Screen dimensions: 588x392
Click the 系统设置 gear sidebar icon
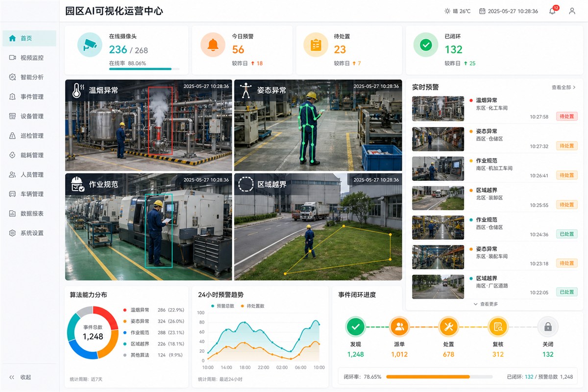(x=12, y=233)
